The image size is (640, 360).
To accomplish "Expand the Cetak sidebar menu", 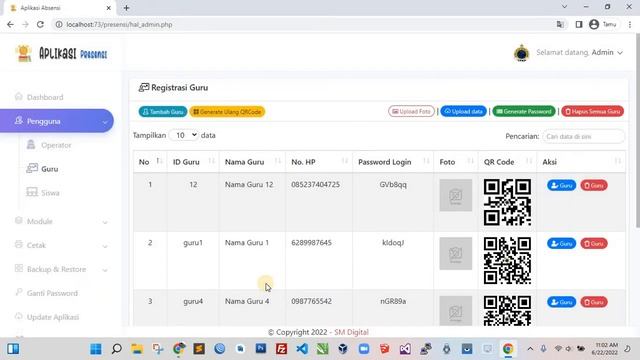I will click(x=61, y=245).
